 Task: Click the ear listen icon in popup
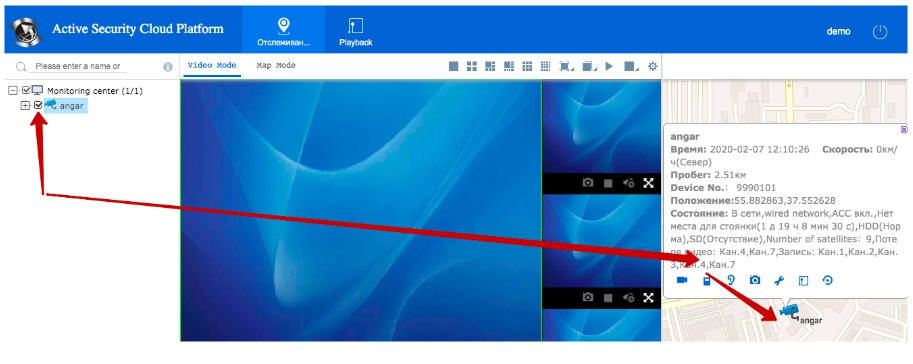click(x=731, y=280)
